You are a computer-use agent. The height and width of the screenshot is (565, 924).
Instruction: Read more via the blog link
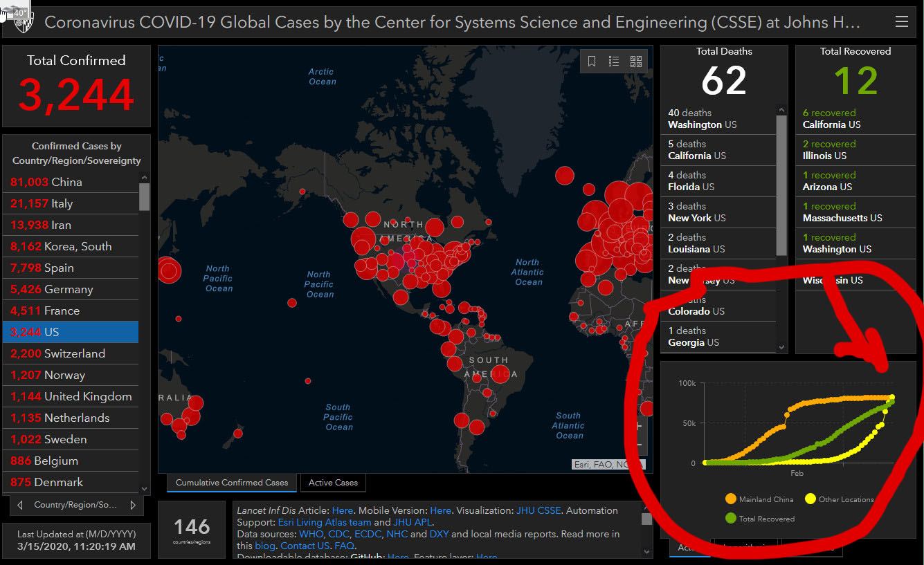(x=265, y=546)
